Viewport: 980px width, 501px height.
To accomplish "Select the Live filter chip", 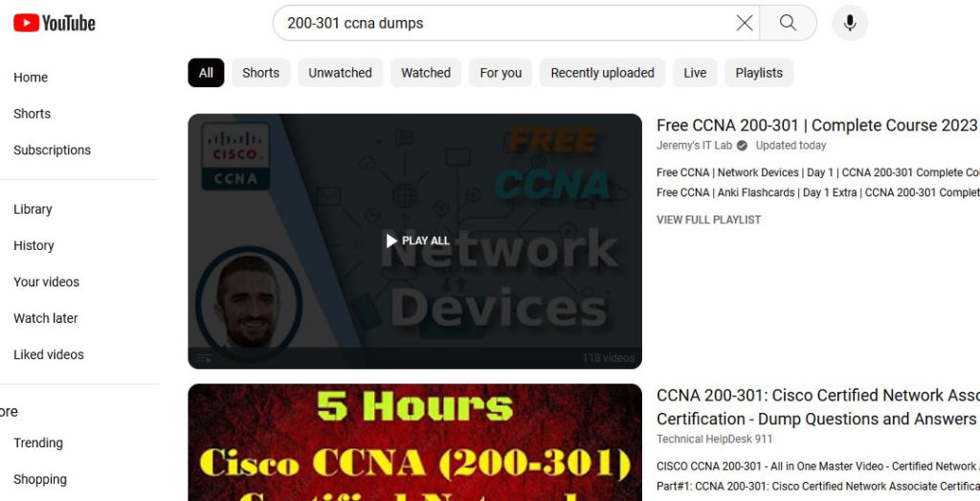I will coord(695,73).
